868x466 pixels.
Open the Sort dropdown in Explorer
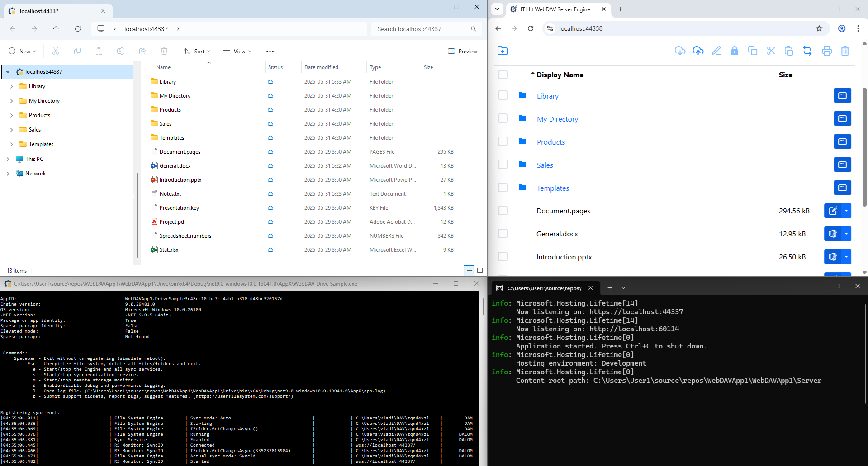tap(197, 52)
